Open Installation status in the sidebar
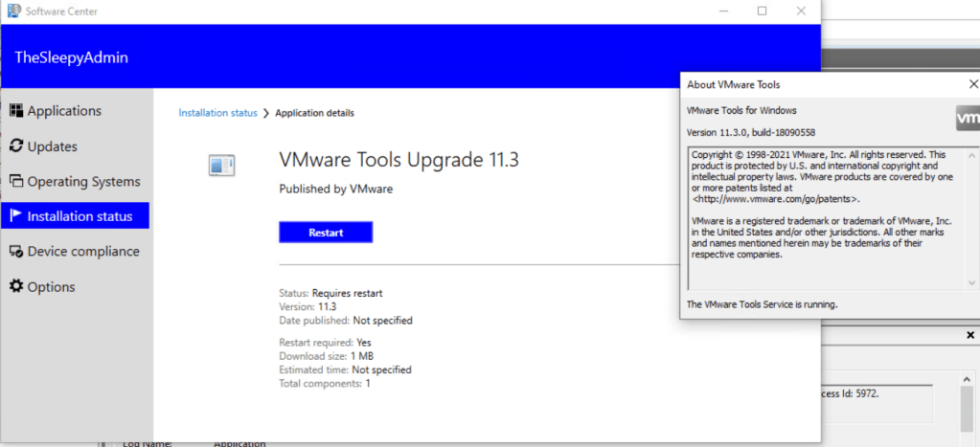980x447 pixels. [79, 216]
